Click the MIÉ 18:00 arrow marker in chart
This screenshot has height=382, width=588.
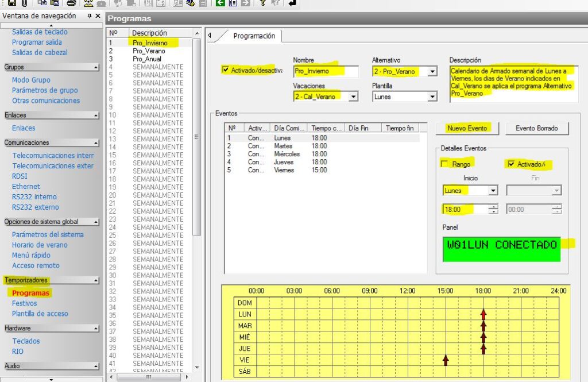483,337
